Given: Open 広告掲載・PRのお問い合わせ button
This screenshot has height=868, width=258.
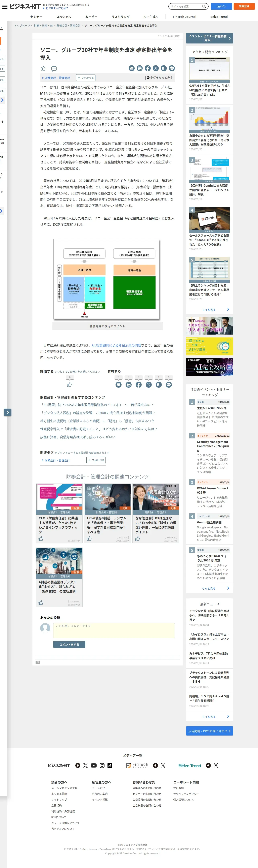Looking at the screenshot, I should point(209,731).
